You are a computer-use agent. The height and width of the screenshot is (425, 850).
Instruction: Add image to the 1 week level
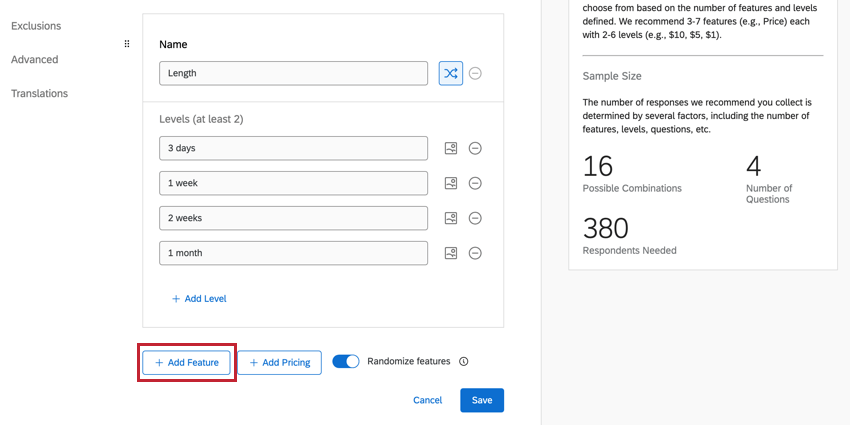pos(451,183)
